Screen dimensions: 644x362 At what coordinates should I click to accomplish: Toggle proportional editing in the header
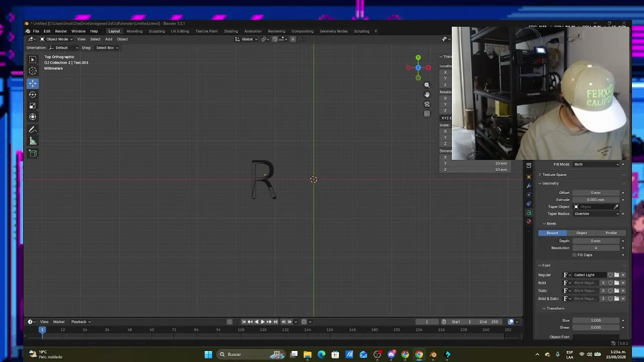tap(293, 39)
